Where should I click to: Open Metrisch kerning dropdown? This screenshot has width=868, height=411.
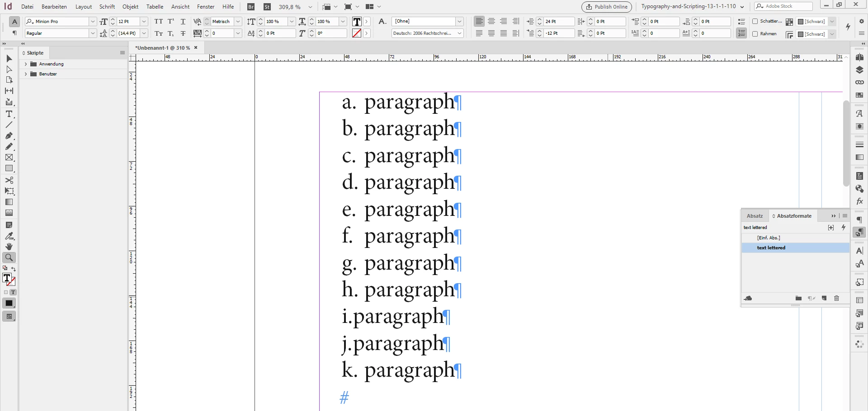pyautogui.click(x=238, y=21)
